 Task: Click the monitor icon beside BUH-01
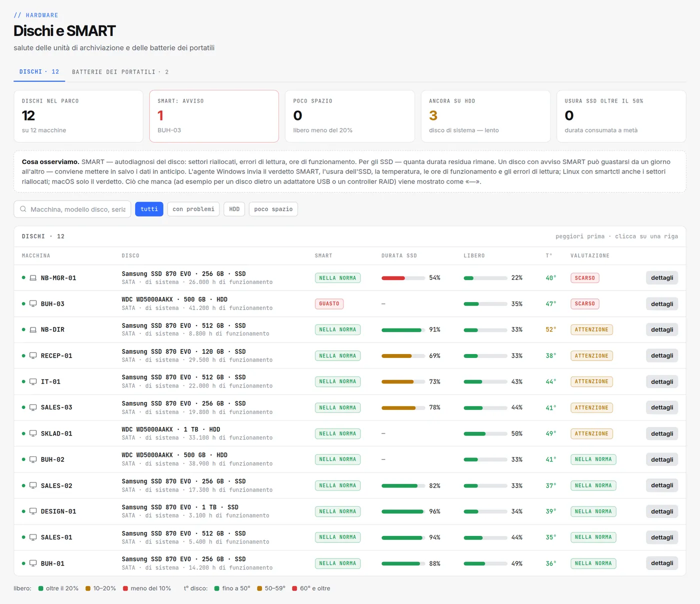coord(33,563)
